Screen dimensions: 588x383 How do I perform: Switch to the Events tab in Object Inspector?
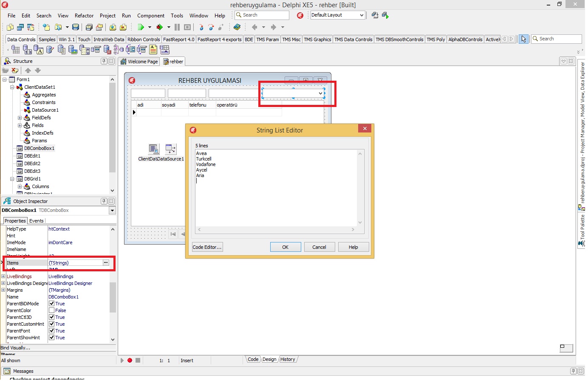[x=37, y=221]
